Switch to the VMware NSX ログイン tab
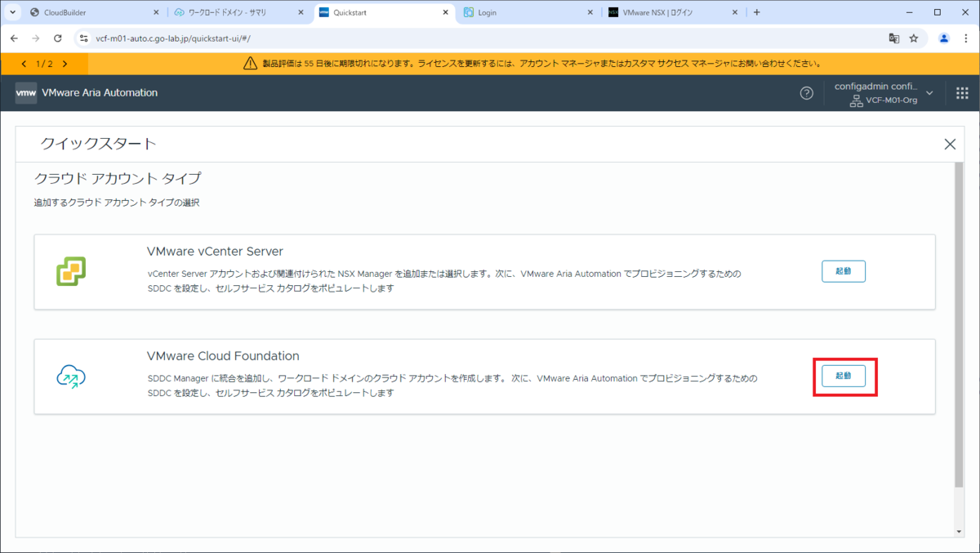This screenshot has height=553, width=980. pyautogui.click(x=674, y=12)
